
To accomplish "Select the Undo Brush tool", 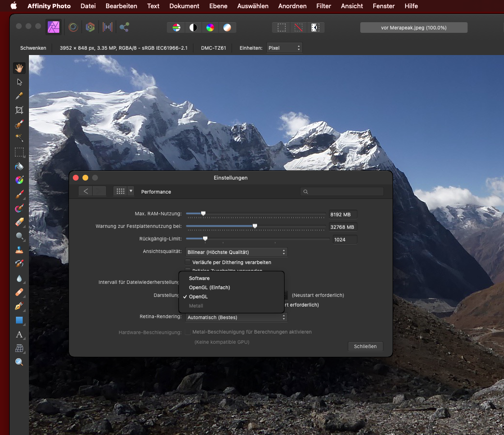I will (x=19, y=264).
